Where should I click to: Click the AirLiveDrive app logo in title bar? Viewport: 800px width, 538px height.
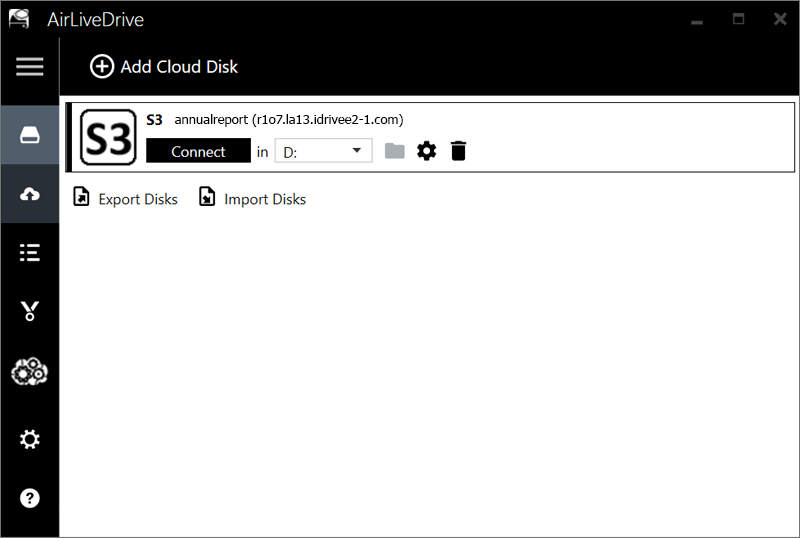[x=19, y=19]
